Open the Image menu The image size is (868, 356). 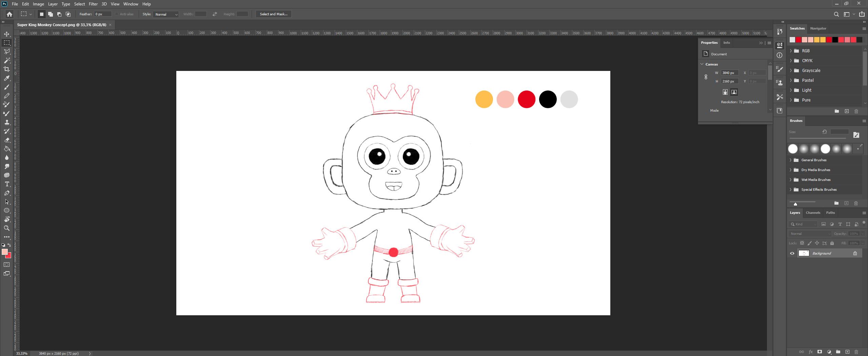pos(38,4)
